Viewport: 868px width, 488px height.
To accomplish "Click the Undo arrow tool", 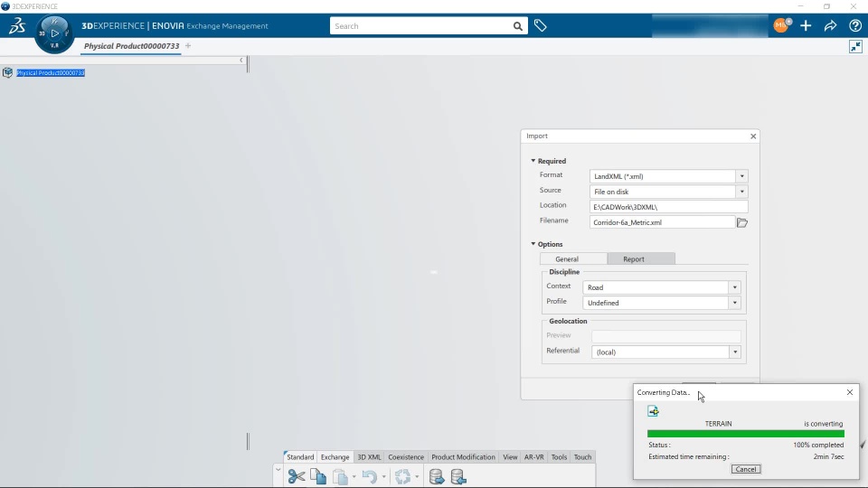I will coord(369,476).
